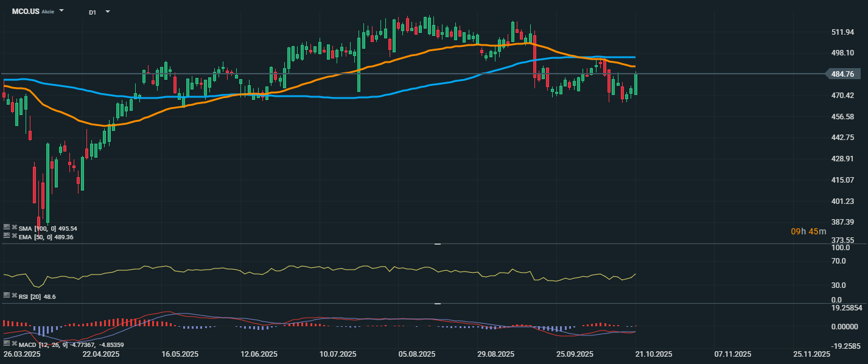Open MACD indicator settings icon
868x364 pixels.
click(7, 345)
